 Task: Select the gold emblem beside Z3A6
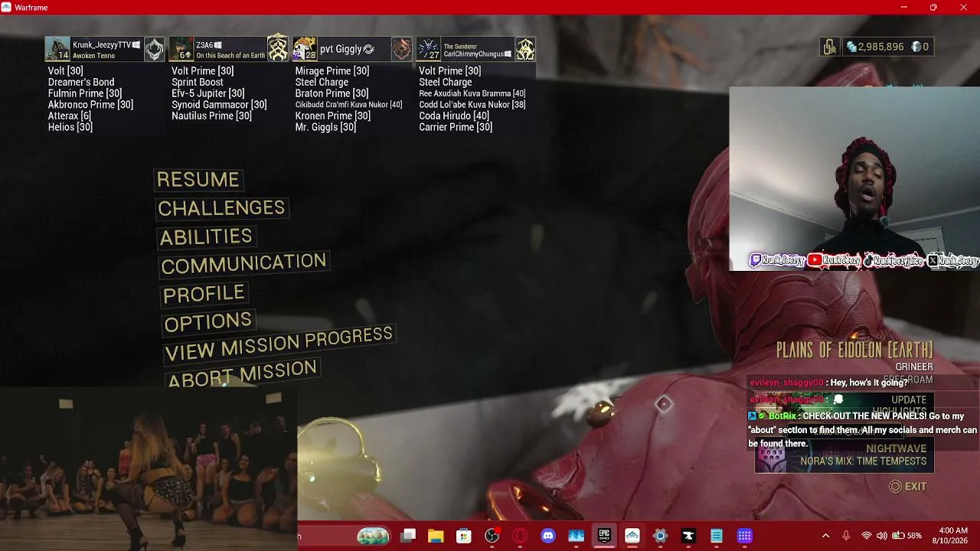click(x=278, y=48)
